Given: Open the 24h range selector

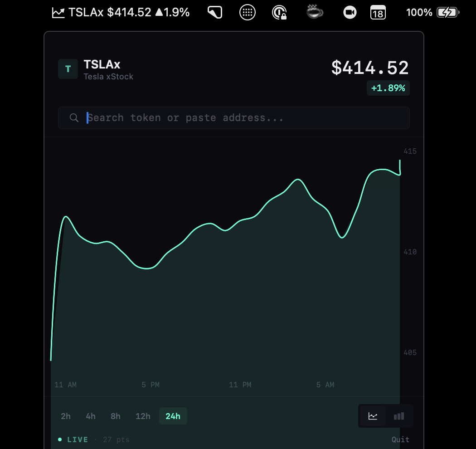Looking at the screenshot, I should [x=173, y=415].
